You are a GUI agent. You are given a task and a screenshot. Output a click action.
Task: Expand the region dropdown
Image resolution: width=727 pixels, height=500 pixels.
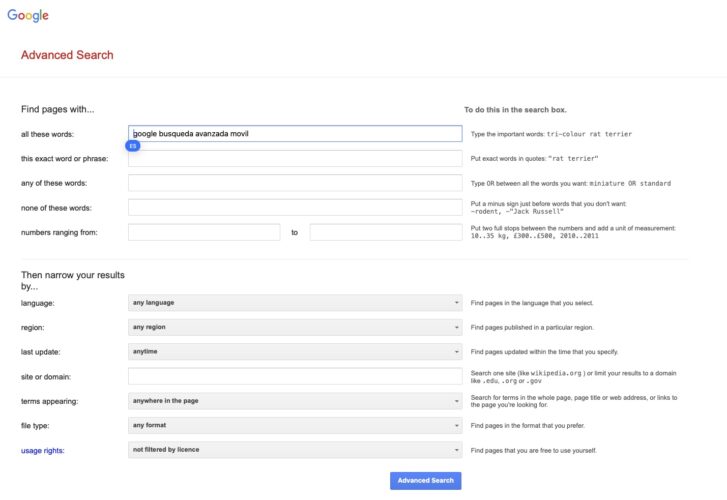click(294, 327)
